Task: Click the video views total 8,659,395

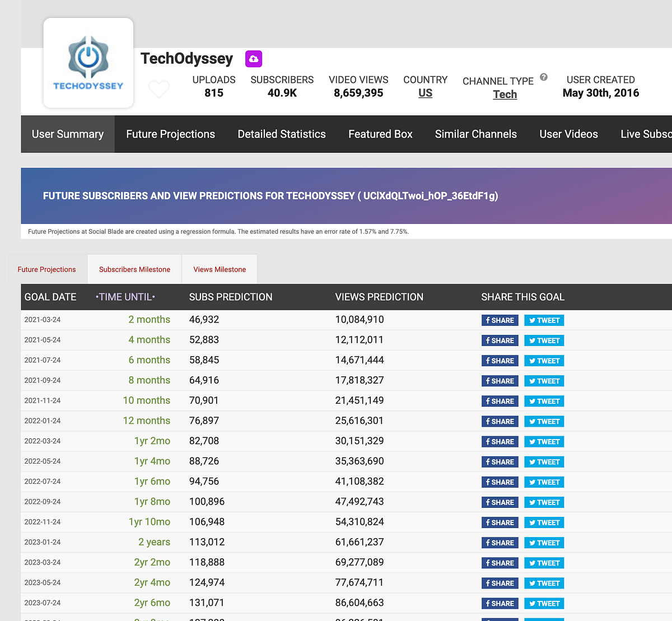Action: 358,93
